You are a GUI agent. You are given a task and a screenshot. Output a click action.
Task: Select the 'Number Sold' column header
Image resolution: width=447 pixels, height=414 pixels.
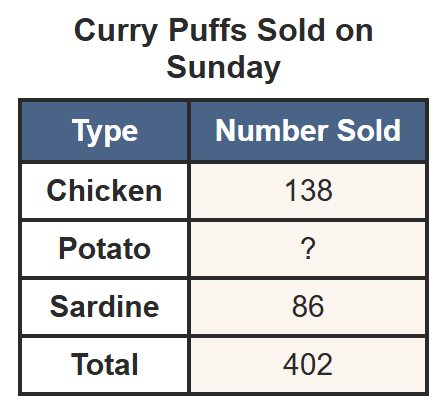point(308,132)
